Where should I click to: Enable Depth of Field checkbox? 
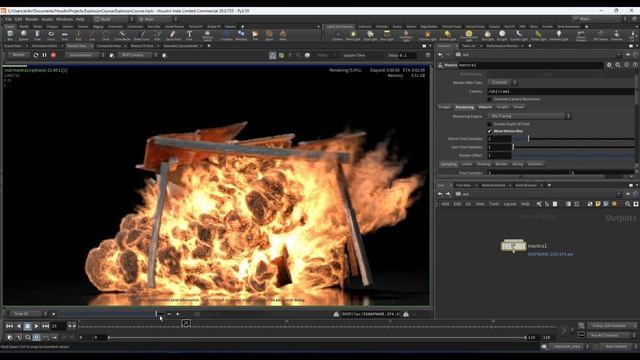[x=490, y=124]
